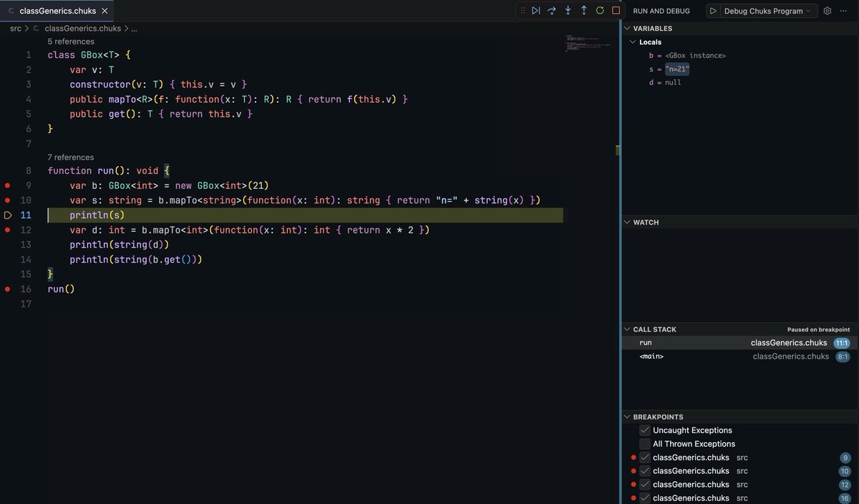This screenshot has height=504, width=859.
Task: Close the classGenerics.chuks tab
Action: (105, 11)
